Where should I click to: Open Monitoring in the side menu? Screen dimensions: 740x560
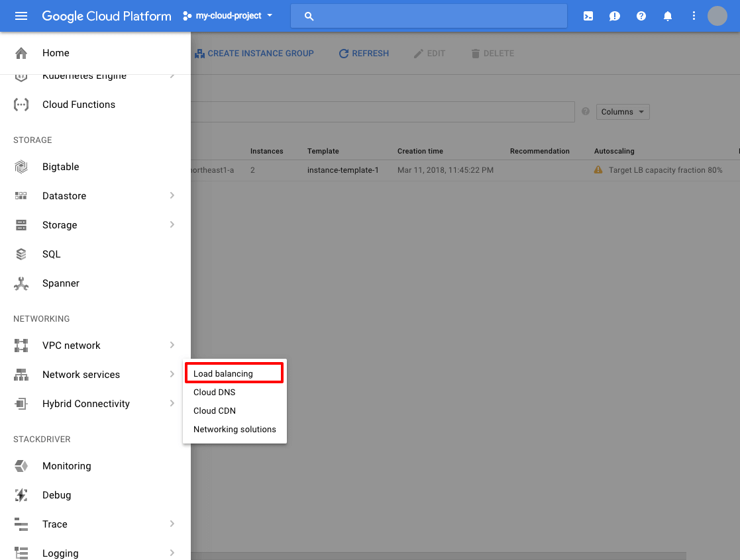[x=66, y=466]
